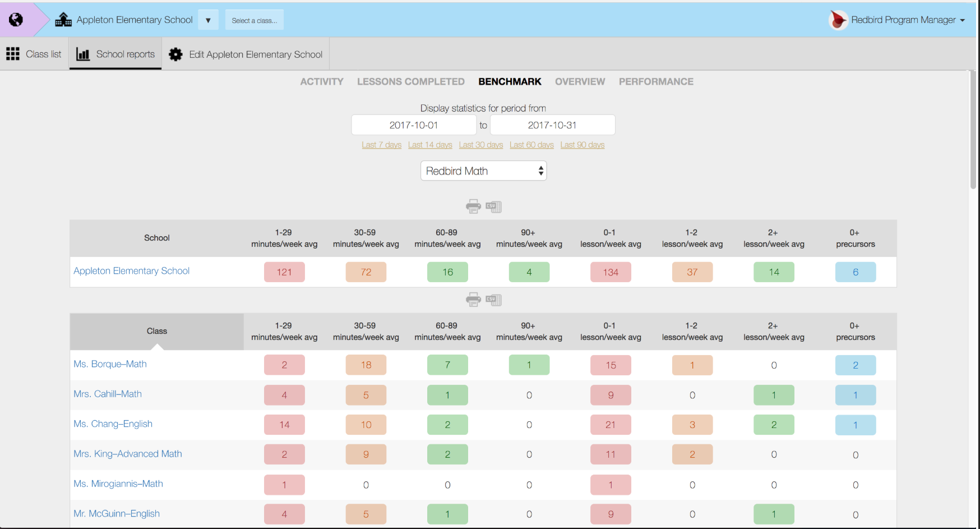This screenshot has width=980, height=529.
Task: Click the page vertical scrollbar
Action: (973, 130)
